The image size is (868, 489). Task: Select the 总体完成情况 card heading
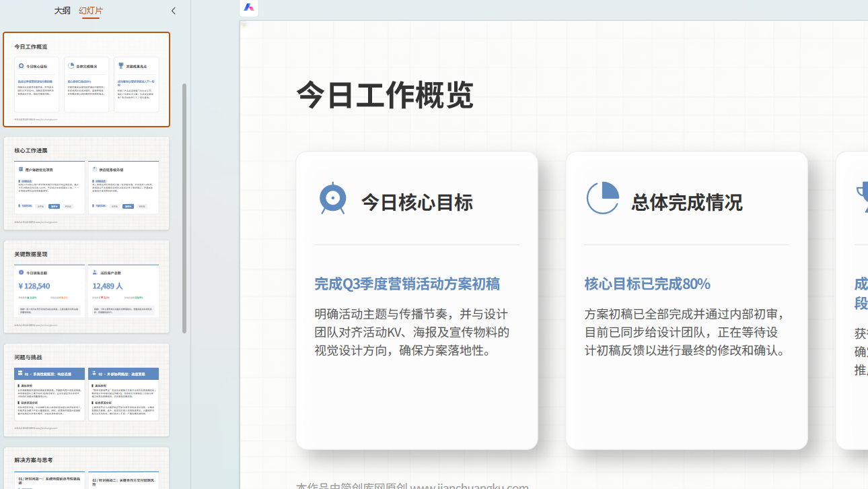(687, 202)
